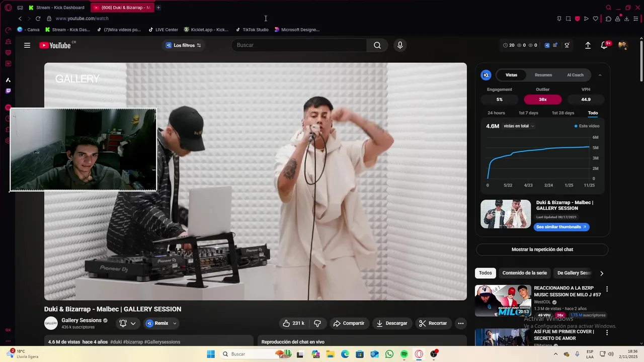Open Spotify from the Windows taskbar

404,354
